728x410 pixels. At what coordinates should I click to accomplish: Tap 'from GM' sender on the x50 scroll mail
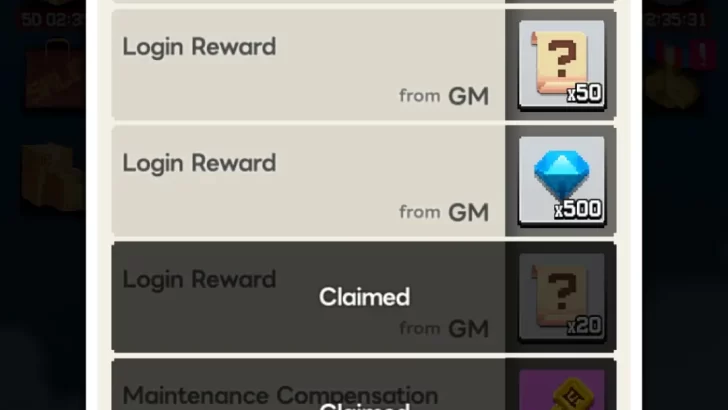444,96
